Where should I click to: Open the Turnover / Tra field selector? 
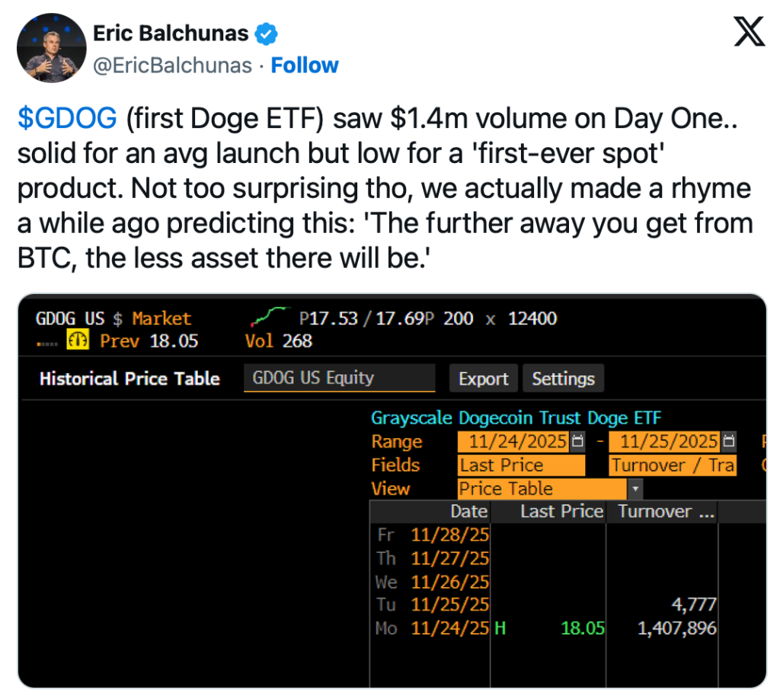click(673, 465)
